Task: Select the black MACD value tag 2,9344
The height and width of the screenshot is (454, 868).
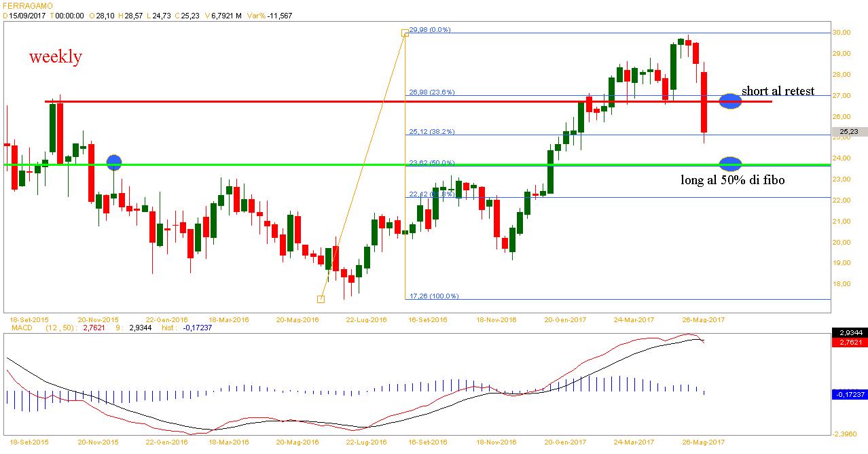Action: point(848,333)
